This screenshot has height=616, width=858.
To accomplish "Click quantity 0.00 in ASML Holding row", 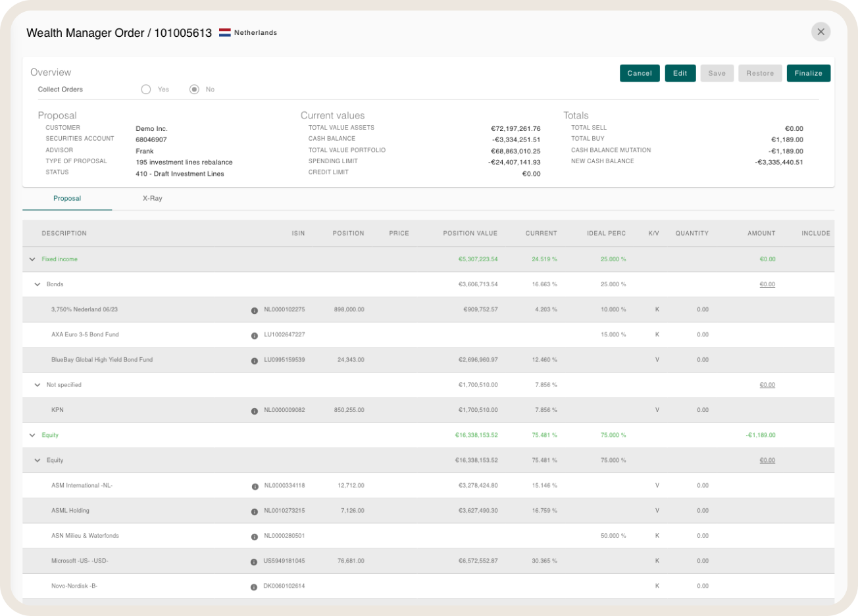I will pos(703,511).
